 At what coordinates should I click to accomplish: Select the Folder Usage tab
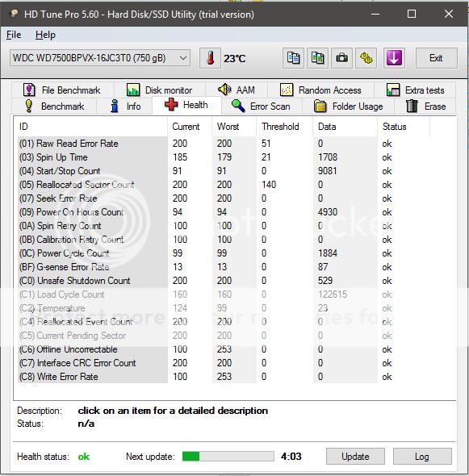[348, 106]
